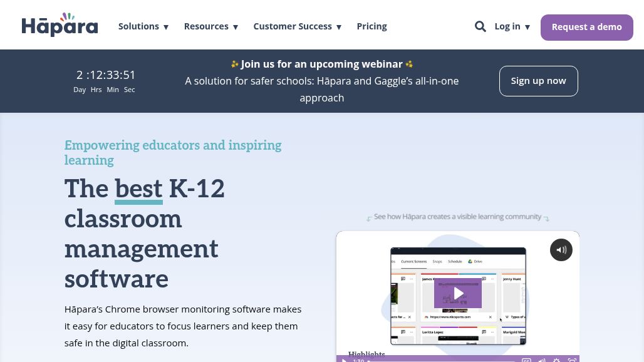Play the video using the purple play button

pyautogui.click(x=458, y=293)
